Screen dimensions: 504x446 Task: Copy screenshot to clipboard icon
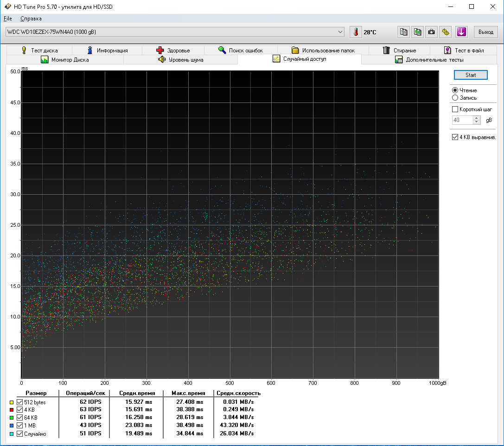418,32
